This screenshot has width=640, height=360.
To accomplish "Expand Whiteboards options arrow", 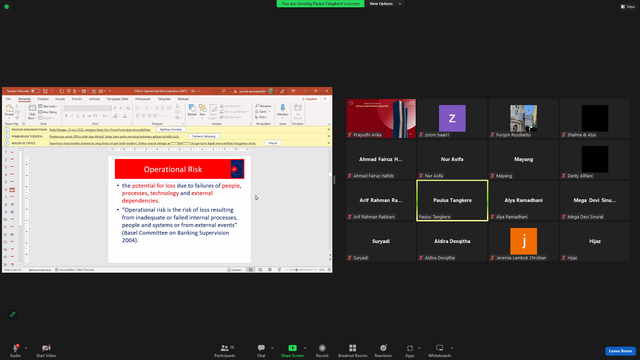I will [x=452, y=348].
